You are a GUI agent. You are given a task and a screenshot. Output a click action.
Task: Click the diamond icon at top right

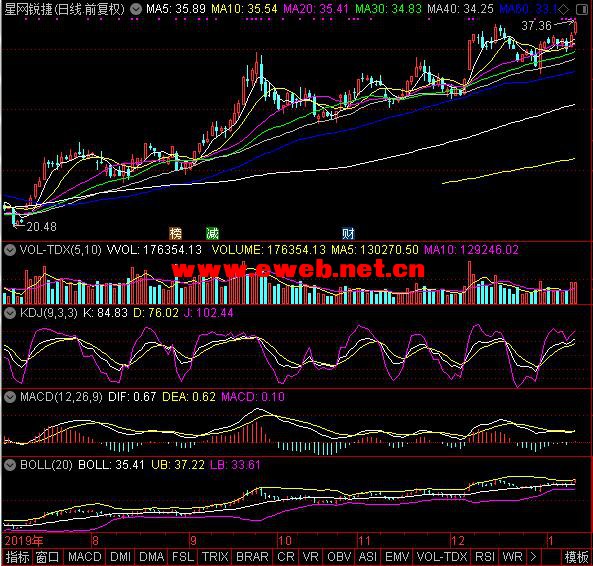564,9
